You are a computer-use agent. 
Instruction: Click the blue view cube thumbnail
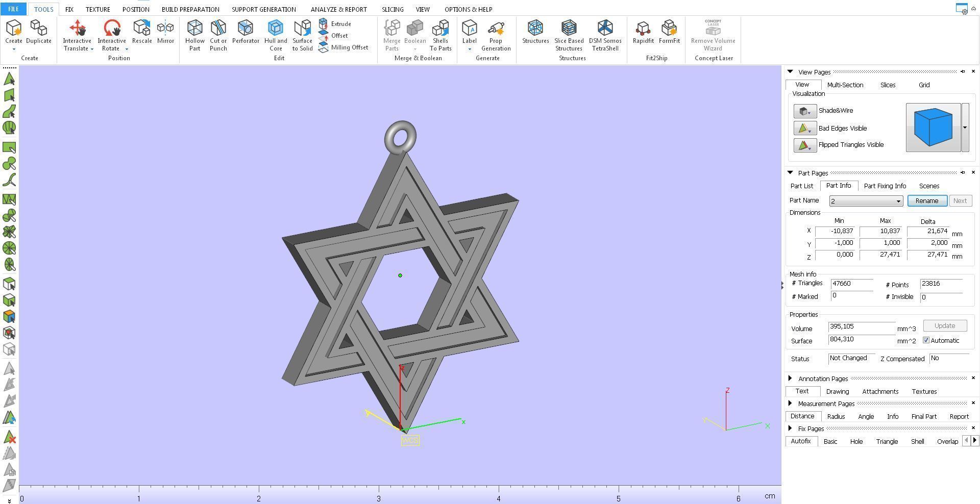[x=933, y=128]
